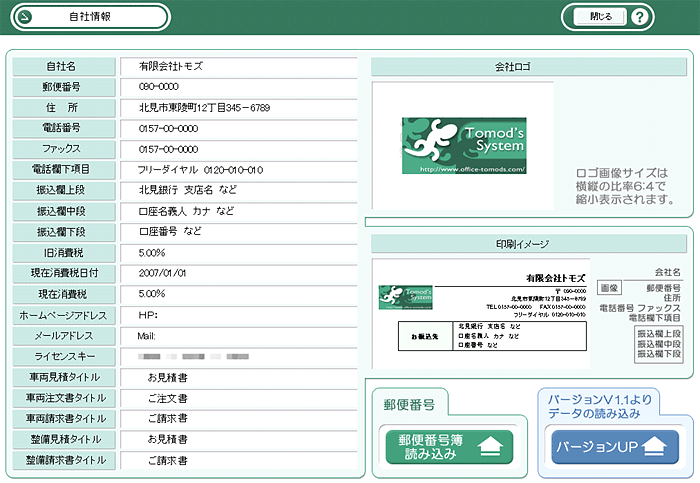Click the メールアドレス input field

point(238,335)
